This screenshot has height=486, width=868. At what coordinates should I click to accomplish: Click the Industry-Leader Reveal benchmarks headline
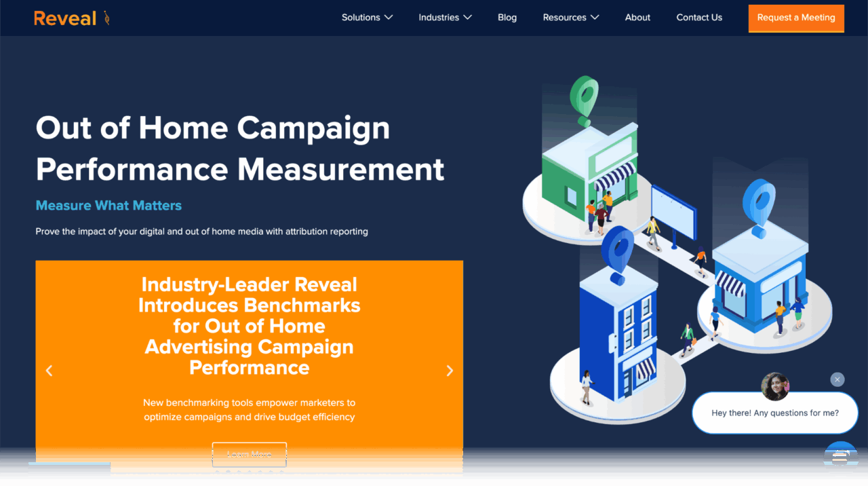(x=250, y=326)
